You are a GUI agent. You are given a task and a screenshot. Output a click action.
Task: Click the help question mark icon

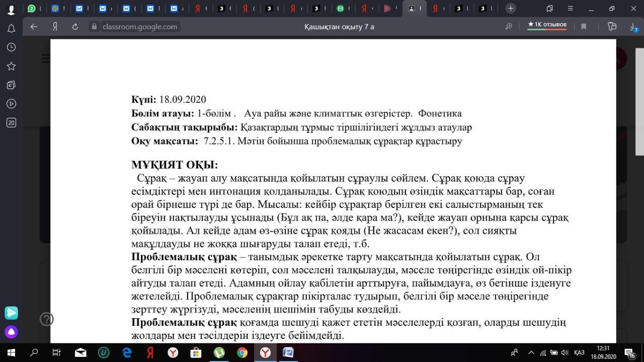tap(47, 319)
